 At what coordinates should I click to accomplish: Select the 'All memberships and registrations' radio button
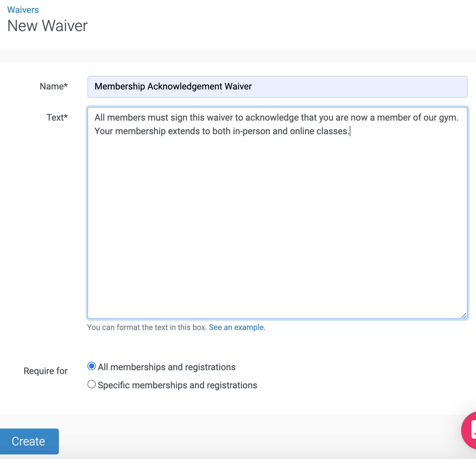tap(92, 366)
